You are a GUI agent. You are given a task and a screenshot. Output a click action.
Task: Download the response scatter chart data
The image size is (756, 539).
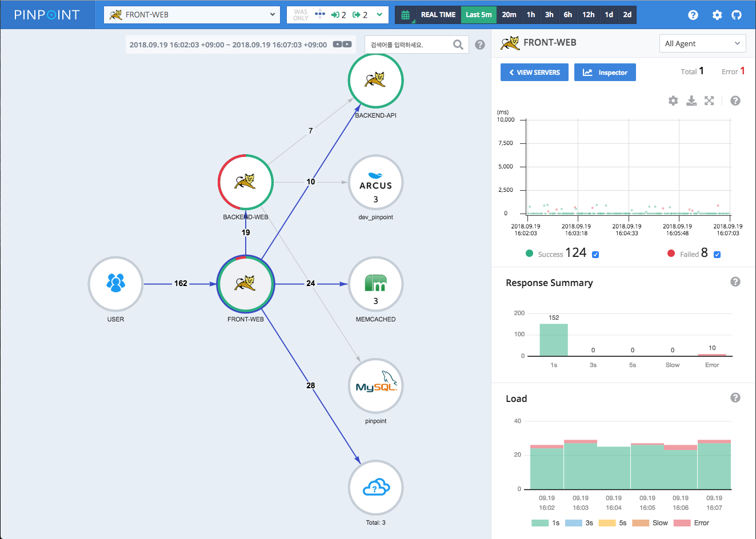[x=691, y=100]
